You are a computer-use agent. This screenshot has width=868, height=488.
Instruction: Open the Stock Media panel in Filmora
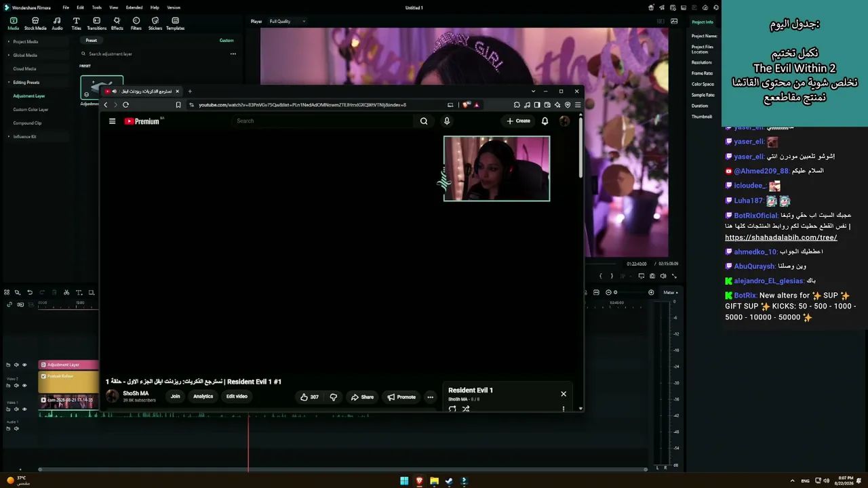[x=35, y=24]
